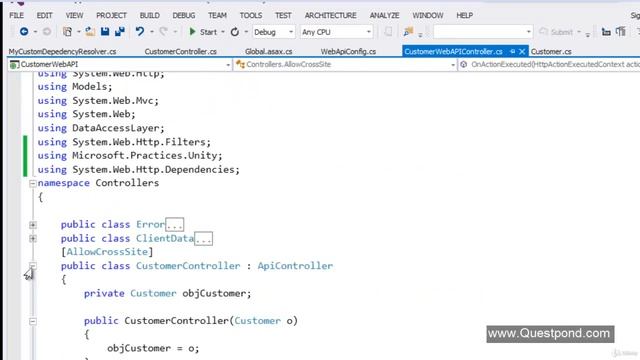The width and height of the screenshot is (640, 360).
Task: Click the 'namespace Controllers' text
Action: [x=98, y=183]
